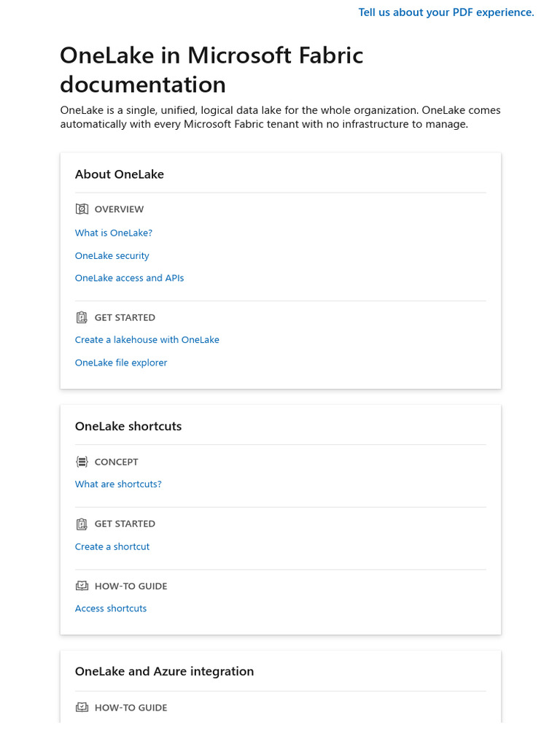The width and height of the screenshot is (560, 747).
Task: Open the OneLake file explorer link
Action: [121, 363]
